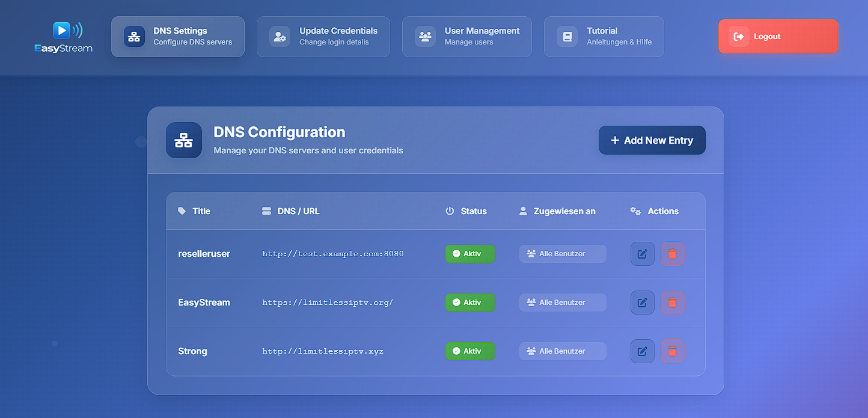The image size is (868, 418).
Task: Click Alle Benutzer badge for reselleruser
Action: click(563, 254)
